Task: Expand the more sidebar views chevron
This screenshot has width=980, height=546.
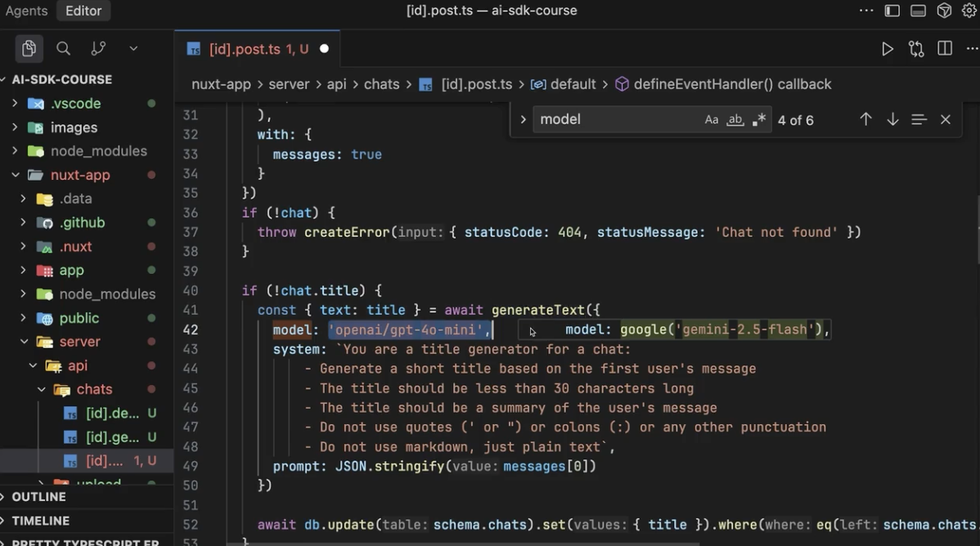Action: click(x=133, y=49)
